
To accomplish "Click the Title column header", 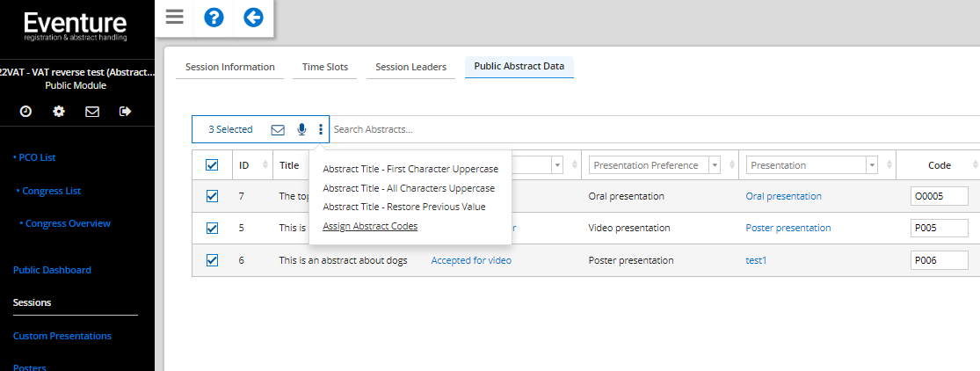I will coord(289,165).
